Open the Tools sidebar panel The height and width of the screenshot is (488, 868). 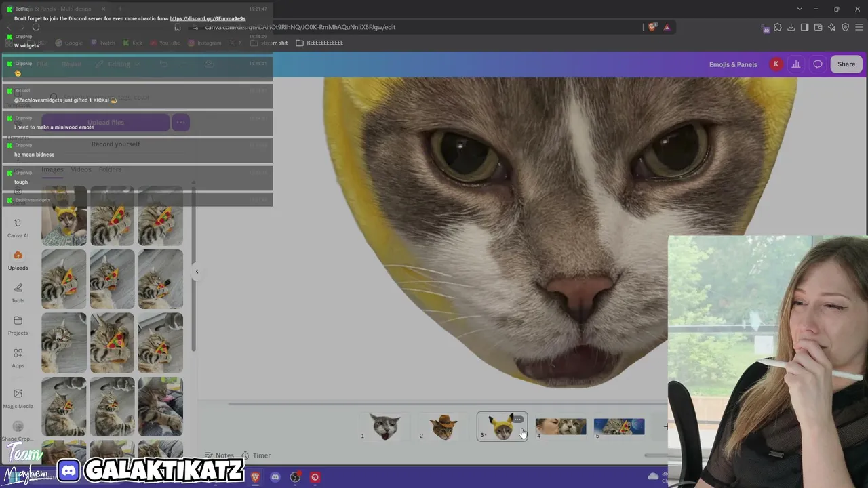pos(18,293)
